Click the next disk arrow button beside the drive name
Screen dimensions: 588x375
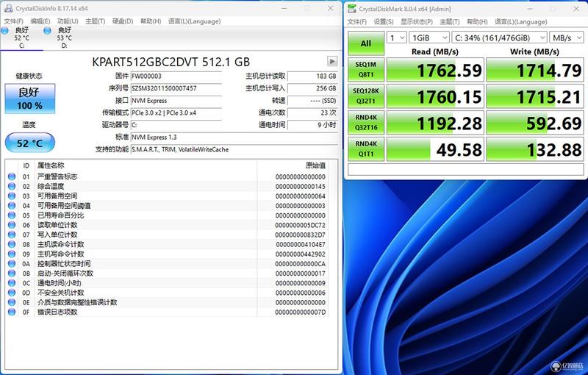(x=332, y=61)
